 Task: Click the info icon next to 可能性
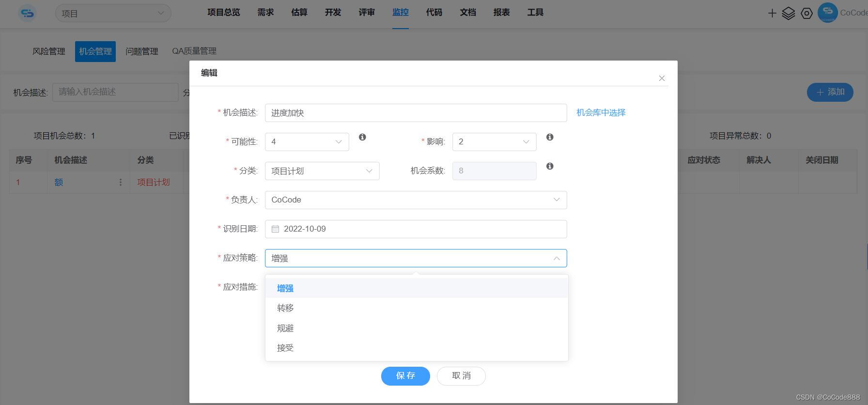362,137
